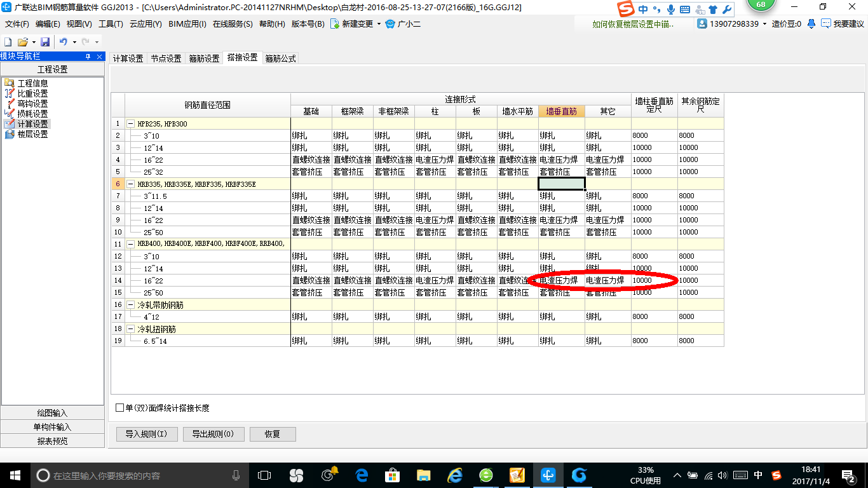This screenshot has width=868, height=488.
Task: Open 视图(V) menu
Action: [79, 24]
